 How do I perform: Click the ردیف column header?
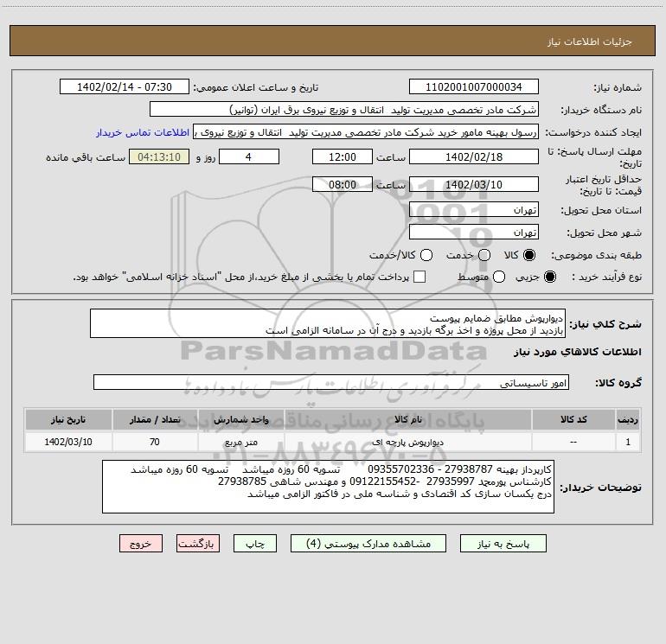628,419
